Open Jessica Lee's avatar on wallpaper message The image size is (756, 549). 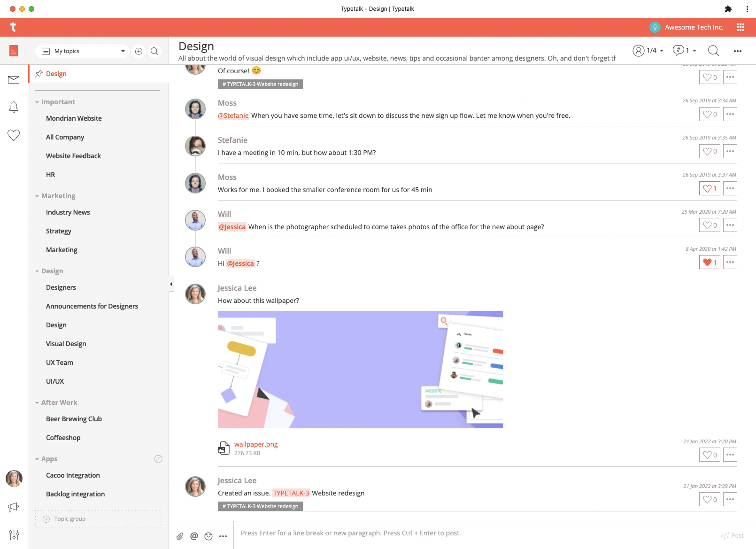tap(195, 294)
